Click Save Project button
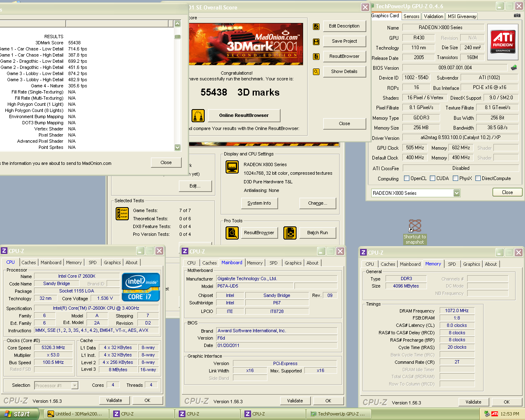Screen dimensions: 525x420 coord(345,41)
